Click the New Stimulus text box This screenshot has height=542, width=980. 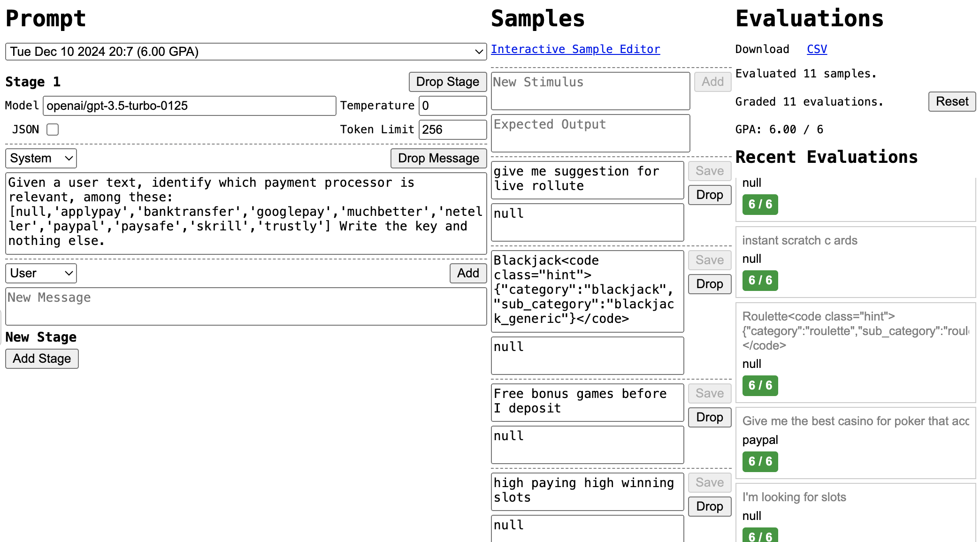[590, 91]
